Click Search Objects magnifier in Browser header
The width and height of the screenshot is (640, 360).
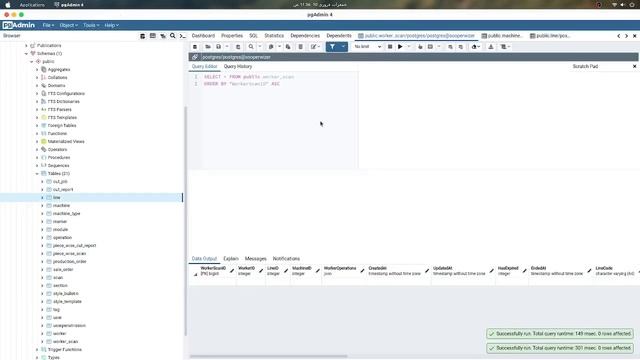pos(173,36)
